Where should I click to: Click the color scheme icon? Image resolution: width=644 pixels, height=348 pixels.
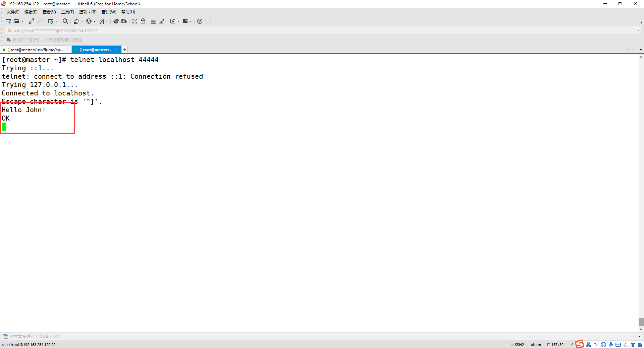tap(76, 21)
